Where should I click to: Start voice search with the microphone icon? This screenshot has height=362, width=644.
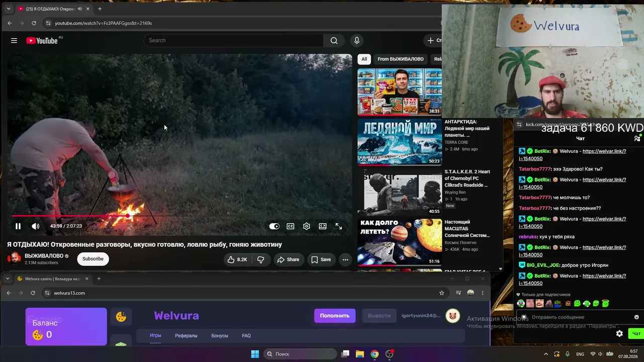click(x=357, y=41)
